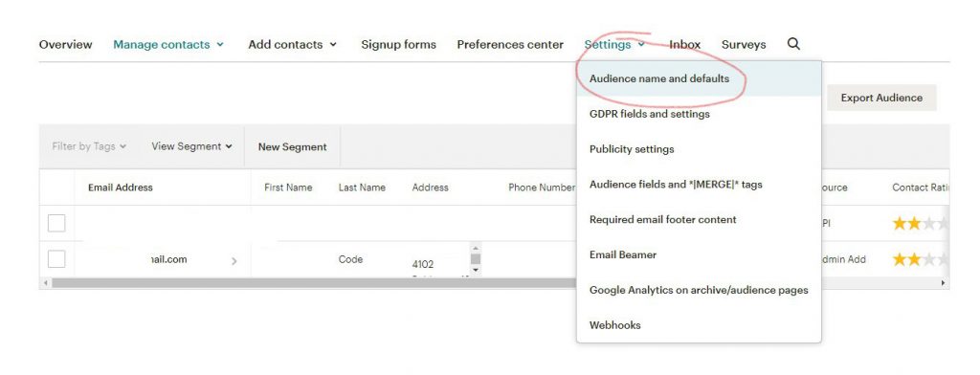The height and width of the screenshot is (375, 980).
Task: Click the table scroll left arrow
Action: [x=45, y=283]
